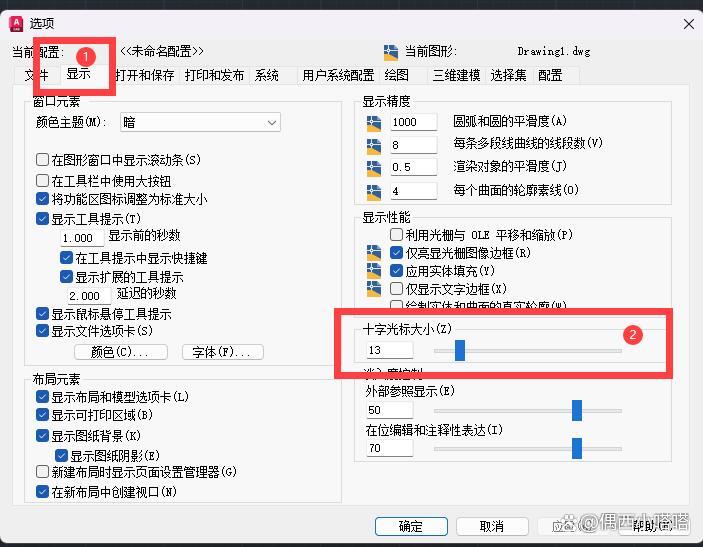The image size is (703, 547).
Task: Enable 利用光栅与 OLE 平移和缩放 checkbox
Action: tap(396, 234)
